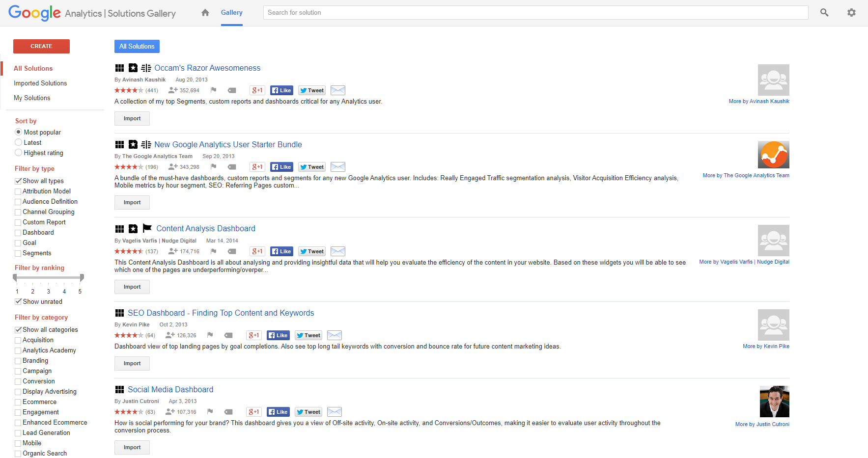868x458 pixels.
Task: Click the tag icon for Occam's Razor Awesomeness
Action: click(232, 90)
